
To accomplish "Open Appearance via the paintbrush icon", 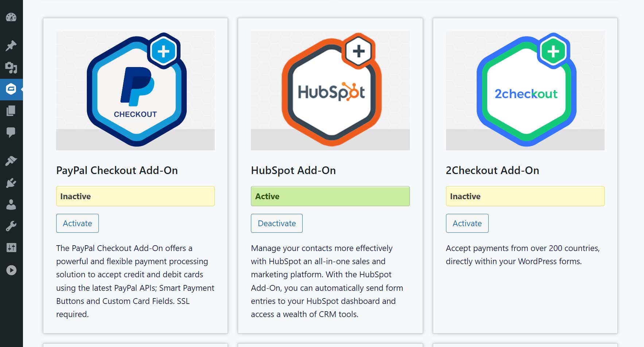I will [11, 161].
